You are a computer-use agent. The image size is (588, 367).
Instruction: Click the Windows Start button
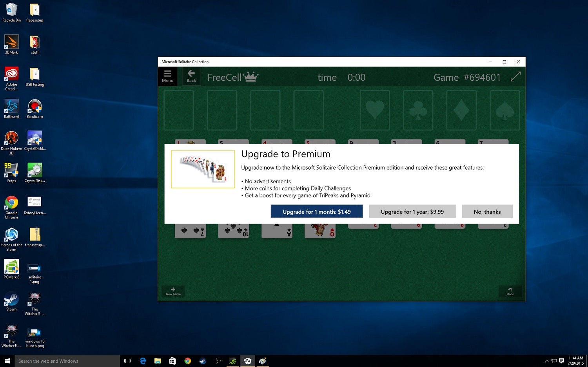(x=7, y=361)
